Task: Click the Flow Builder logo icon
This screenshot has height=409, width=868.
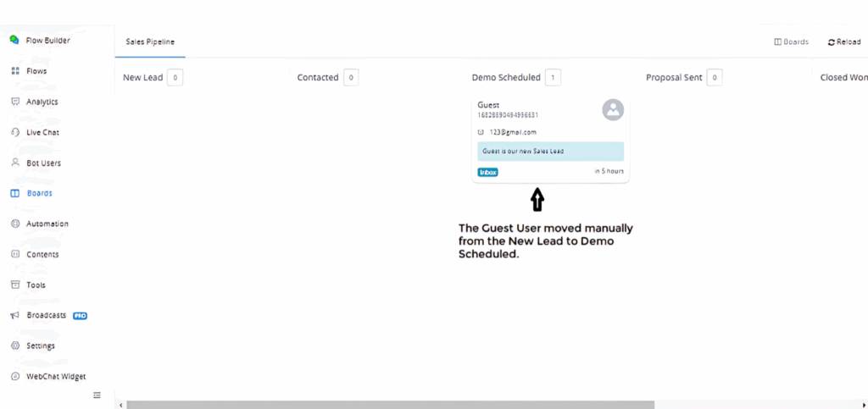Action: tap(14, 40)
